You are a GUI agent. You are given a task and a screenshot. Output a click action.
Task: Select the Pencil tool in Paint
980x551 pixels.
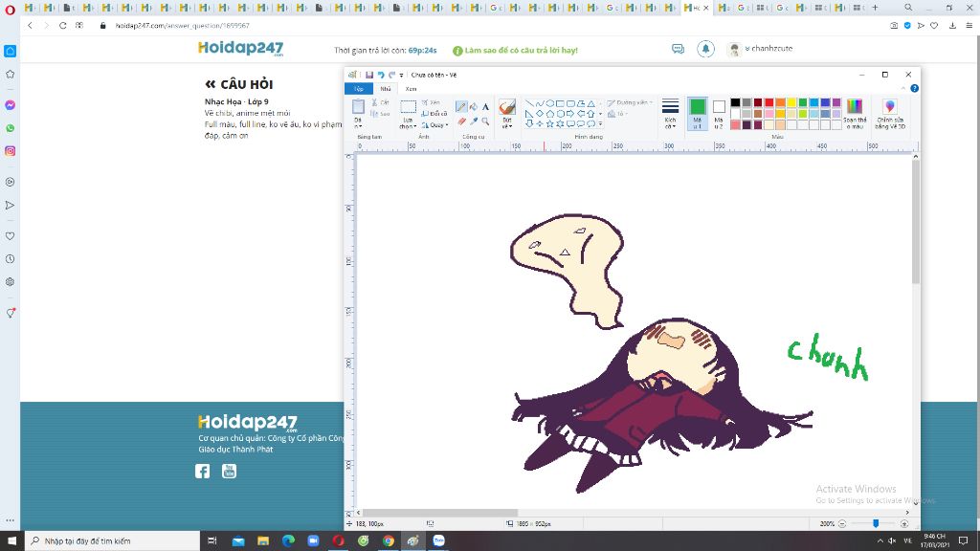click(461, 107)
